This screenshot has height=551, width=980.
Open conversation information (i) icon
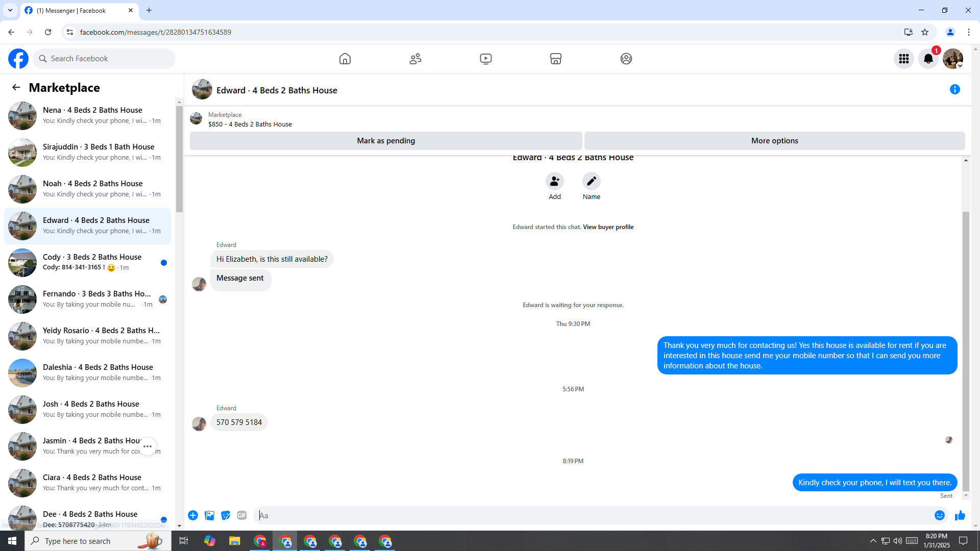[955, 89]
